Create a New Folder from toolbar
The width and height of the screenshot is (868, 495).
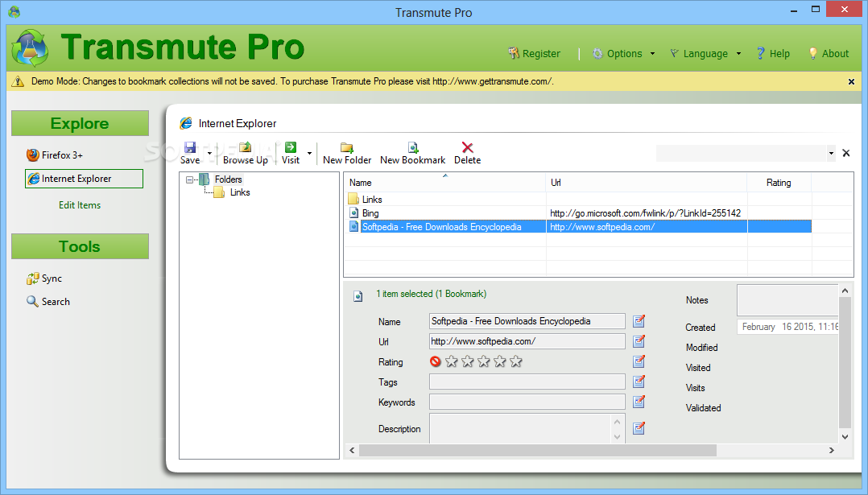pos(347,153)
